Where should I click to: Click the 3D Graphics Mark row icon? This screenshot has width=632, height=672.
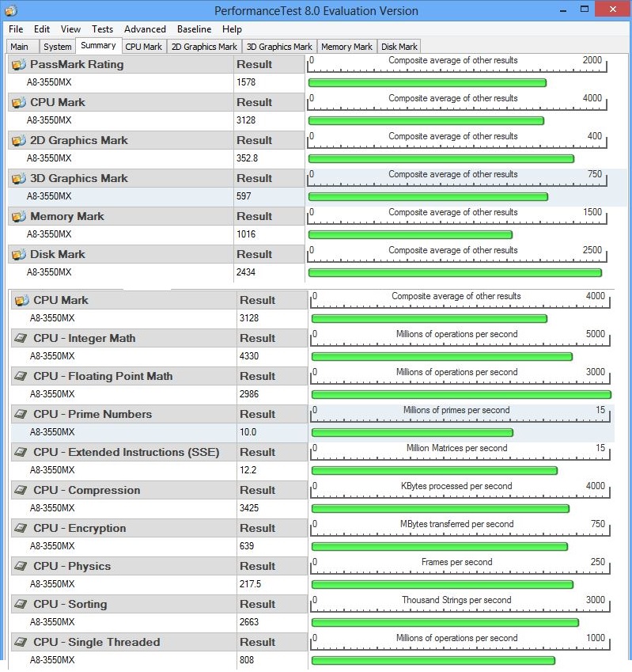(x=18, y=179)
